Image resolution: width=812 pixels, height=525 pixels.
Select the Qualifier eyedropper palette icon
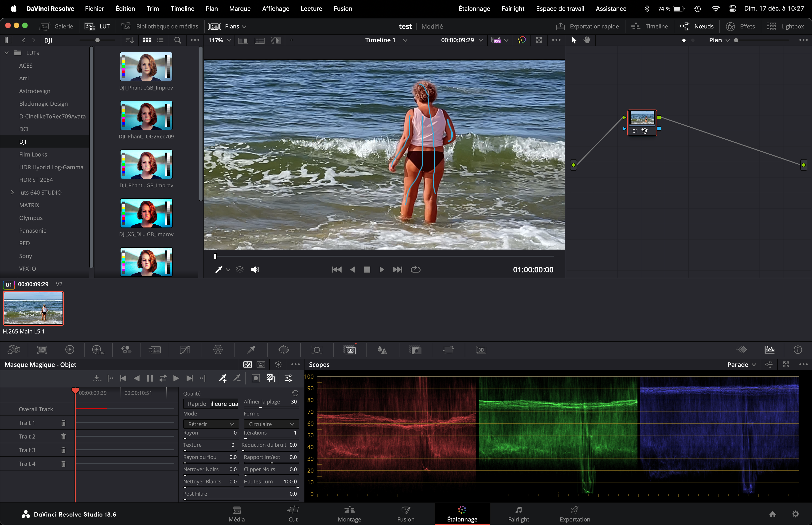point(251,350)
